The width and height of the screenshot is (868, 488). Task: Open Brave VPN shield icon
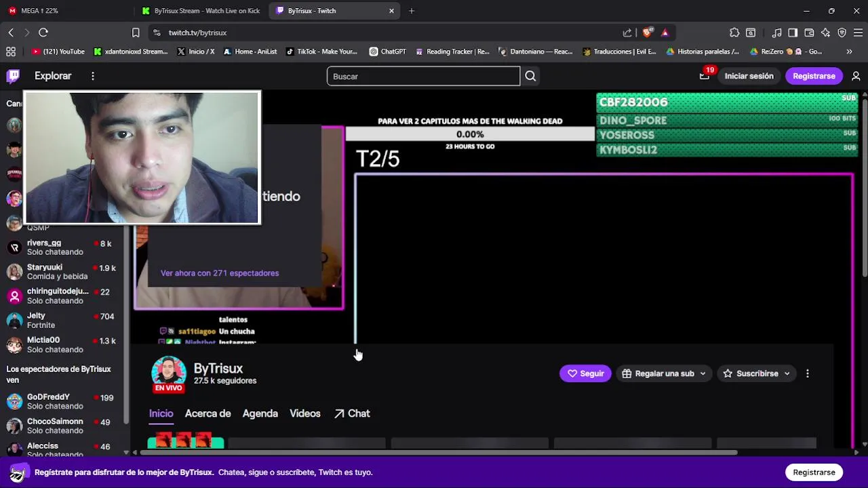[x=842, y=33]
